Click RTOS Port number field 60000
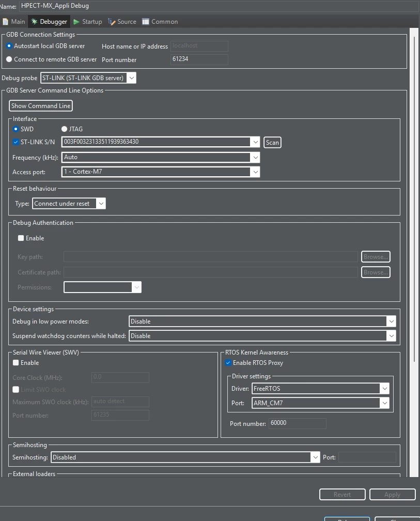Screen dimensions: 420x521 297,423
